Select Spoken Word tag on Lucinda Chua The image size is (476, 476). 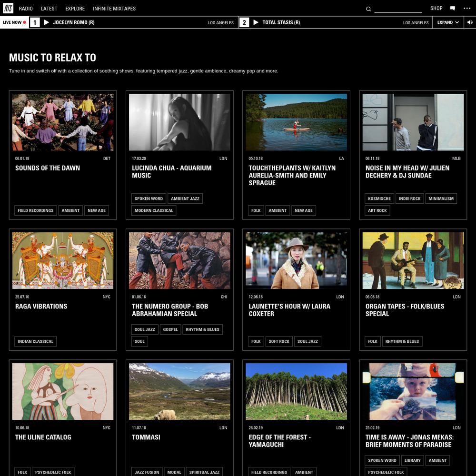[x=149, y=198]
